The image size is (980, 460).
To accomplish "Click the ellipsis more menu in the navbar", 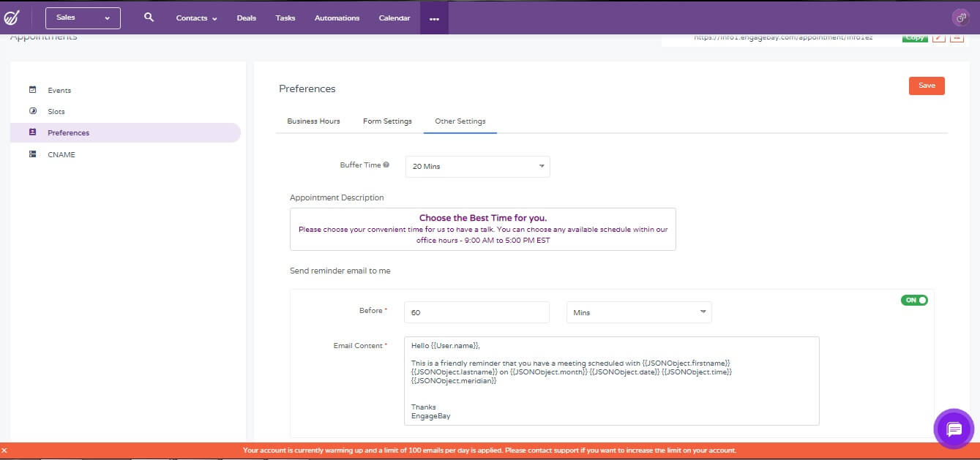I will (x=434, y=17).
